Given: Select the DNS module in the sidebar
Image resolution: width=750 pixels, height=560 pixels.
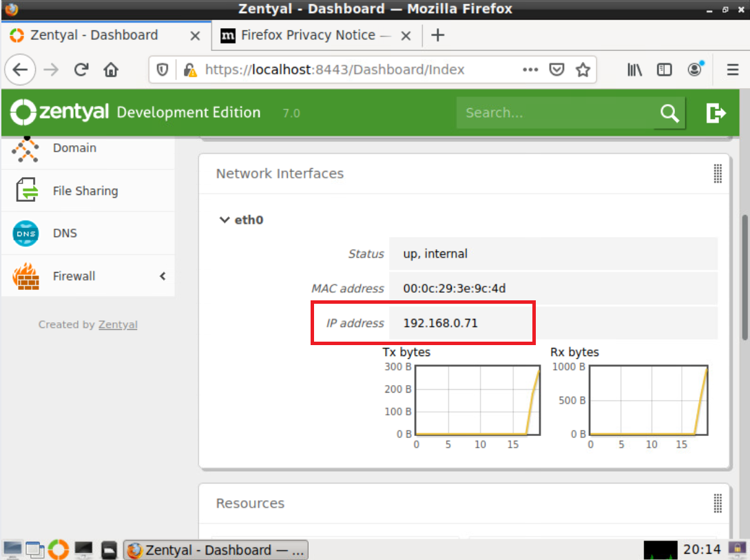Looking at the screenshot, I should pos(65,233).
